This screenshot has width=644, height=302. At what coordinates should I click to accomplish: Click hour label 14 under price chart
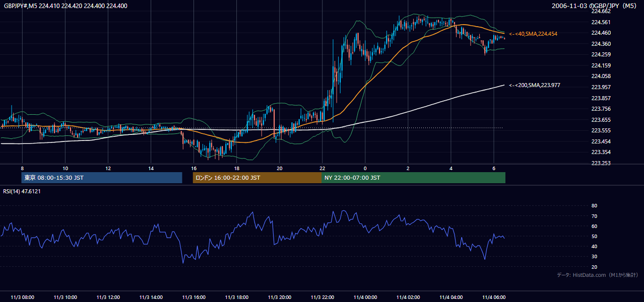pyautogui.click(x=151, y=168)
